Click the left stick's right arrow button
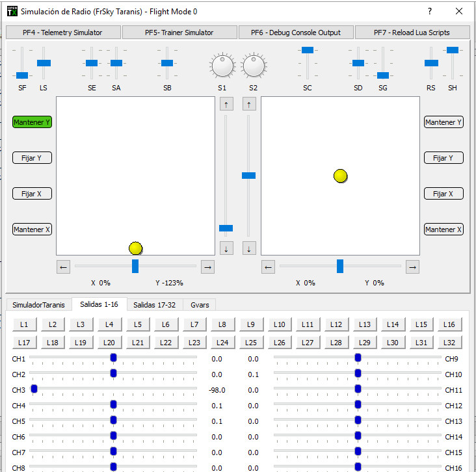 (207, 267)
